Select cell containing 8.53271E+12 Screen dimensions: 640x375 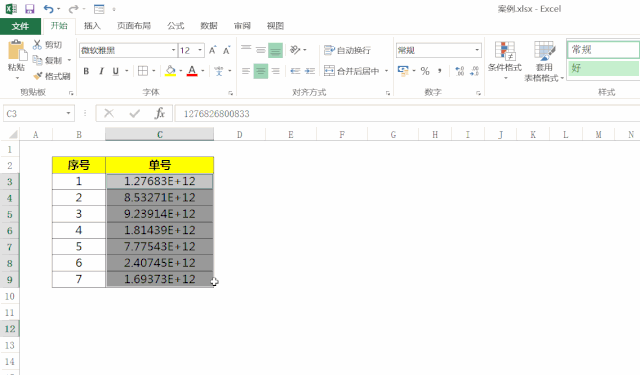pos(160,197)
